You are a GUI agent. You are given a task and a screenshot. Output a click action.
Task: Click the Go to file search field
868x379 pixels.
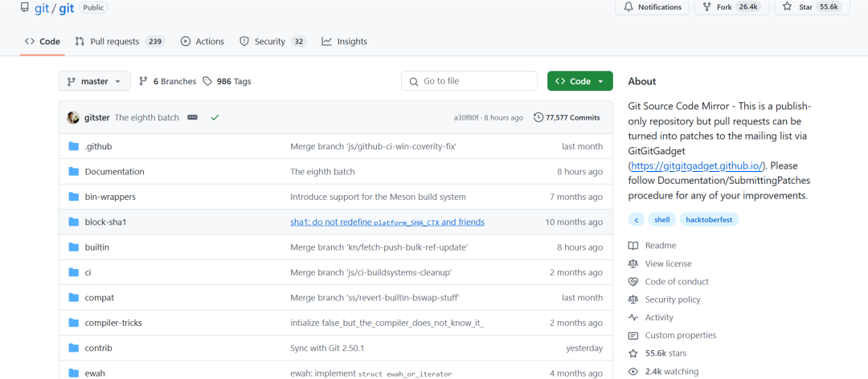469,81
